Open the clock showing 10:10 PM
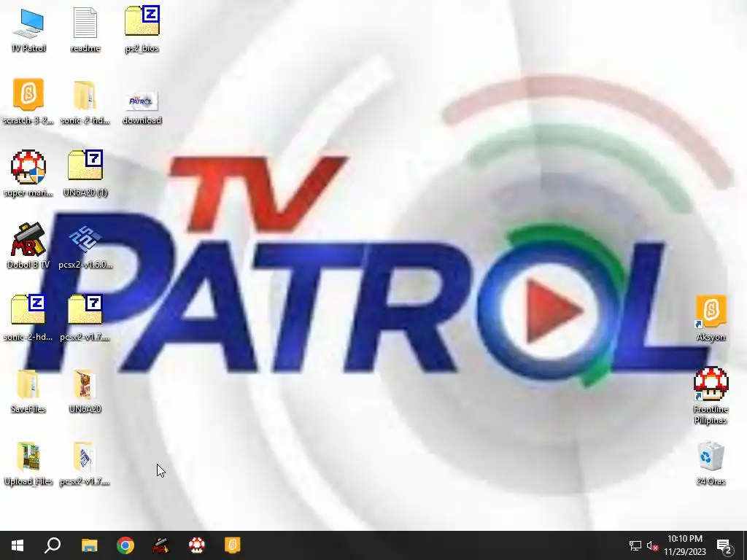 (684, 545)
